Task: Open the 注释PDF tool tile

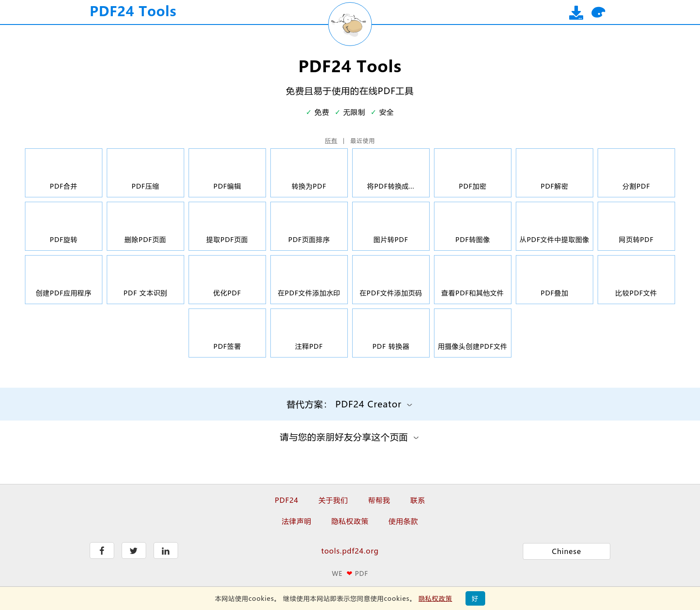Action: (x=309, y=333)
